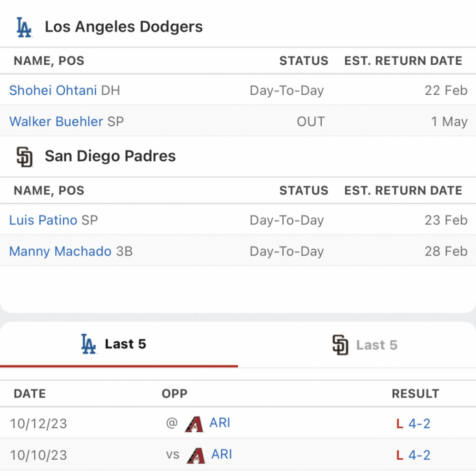Viewport: 476px width, 476px height.
Task: Open Manny Machado player page
Action: tap(60, 251)
